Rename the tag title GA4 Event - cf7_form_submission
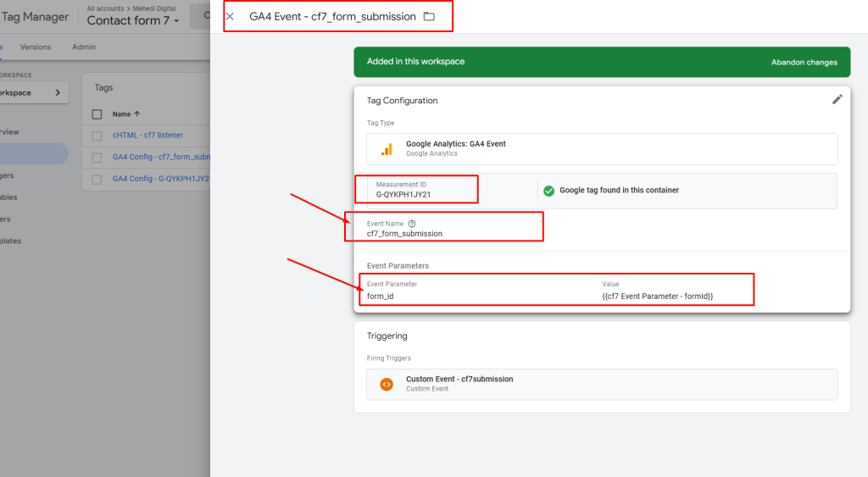 (x=332, y=17)
